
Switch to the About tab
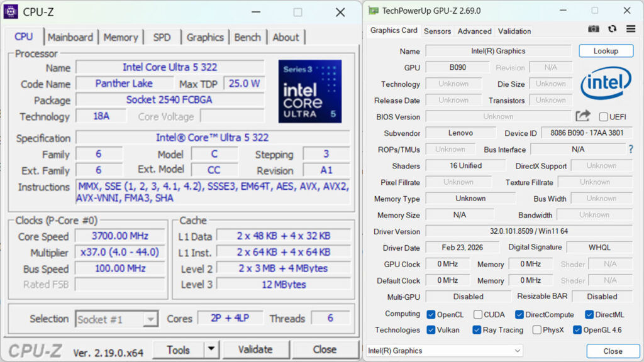pyautogui.click(x=286, y=37)
